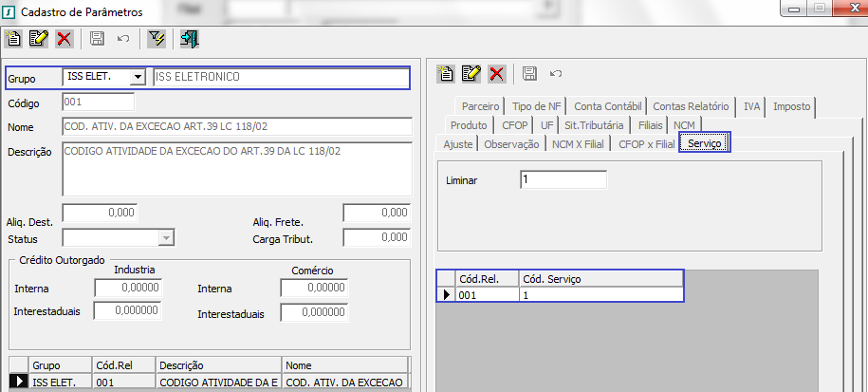
Task: Click the Cód. Serviço column header
Action: point(600,279)
